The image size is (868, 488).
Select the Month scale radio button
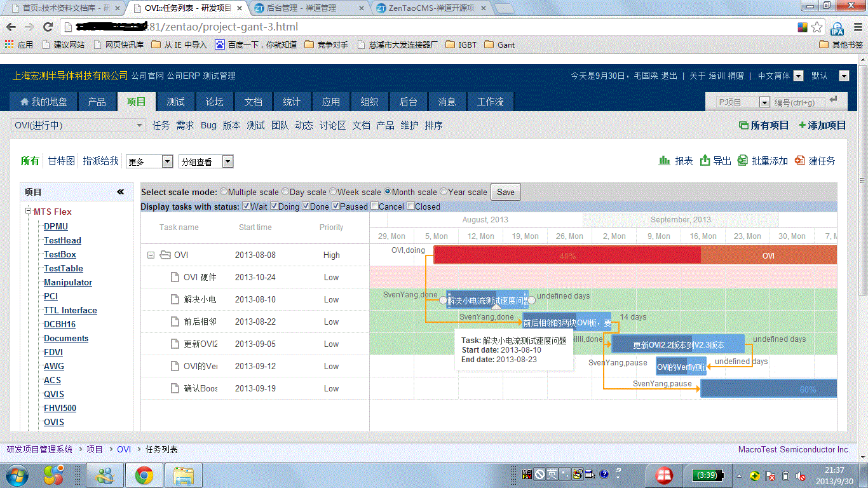(x=388, y=192)
